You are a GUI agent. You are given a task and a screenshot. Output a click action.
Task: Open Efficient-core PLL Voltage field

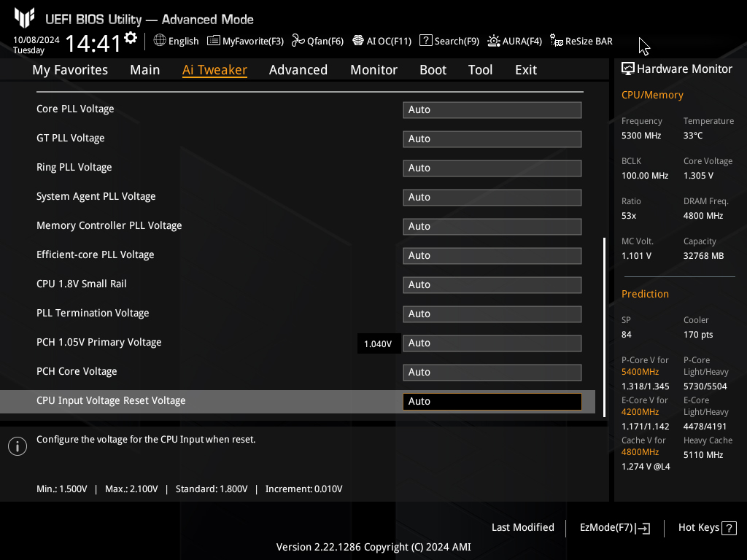coord(492,255)
